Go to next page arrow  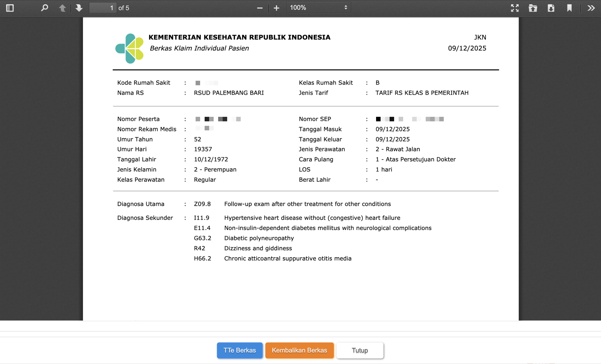79,8
